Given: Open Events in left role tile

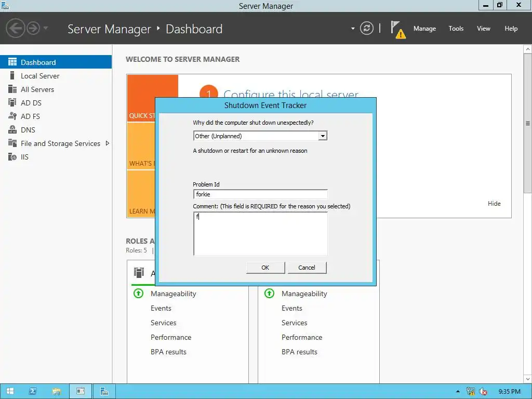Looking at the screenshot, I should (161, 308).
